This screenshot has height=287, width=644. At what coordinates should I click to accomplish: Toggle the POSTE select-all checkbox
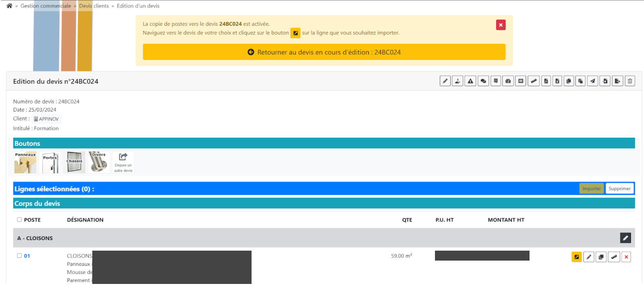click(x=20, y=220)
